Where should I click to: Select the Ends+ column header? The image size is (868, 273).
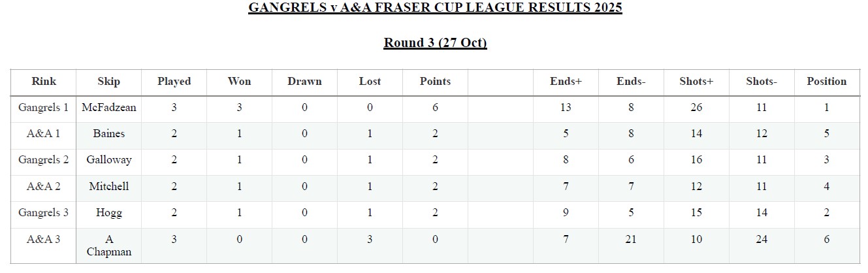566,82
